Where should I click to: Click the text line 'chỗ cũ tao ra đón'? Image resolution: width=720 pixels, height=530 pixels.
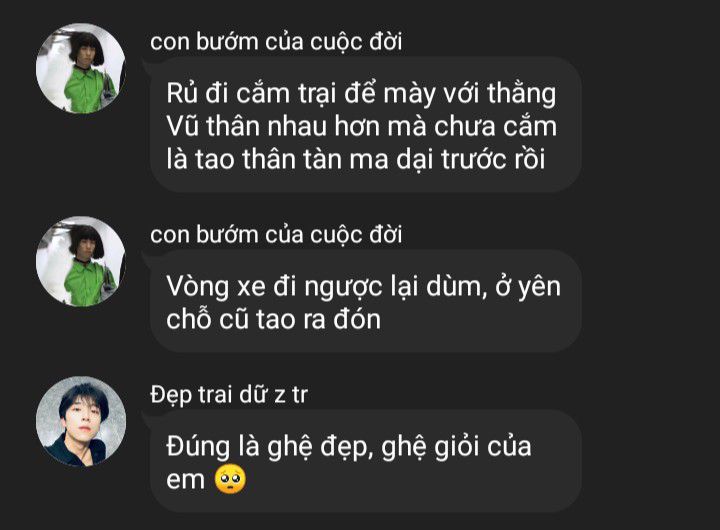click(273, 319)
